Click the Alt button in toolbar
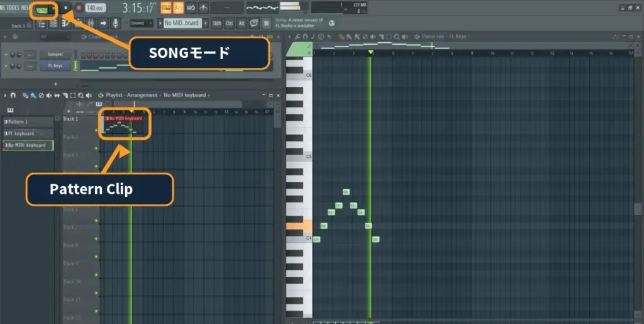Image resolution: width=644 pixels, height=324 pixels. coord(241,23)
